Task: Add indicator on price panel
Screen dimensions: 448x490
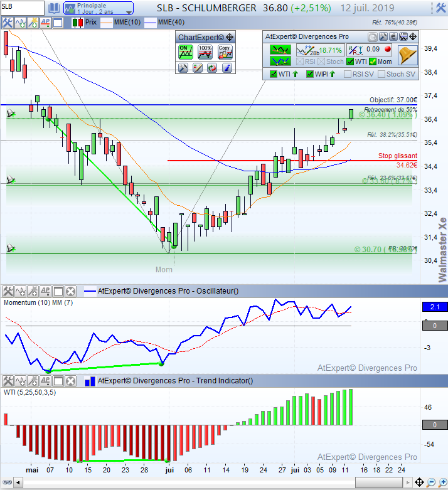Action: coord(20,23)
